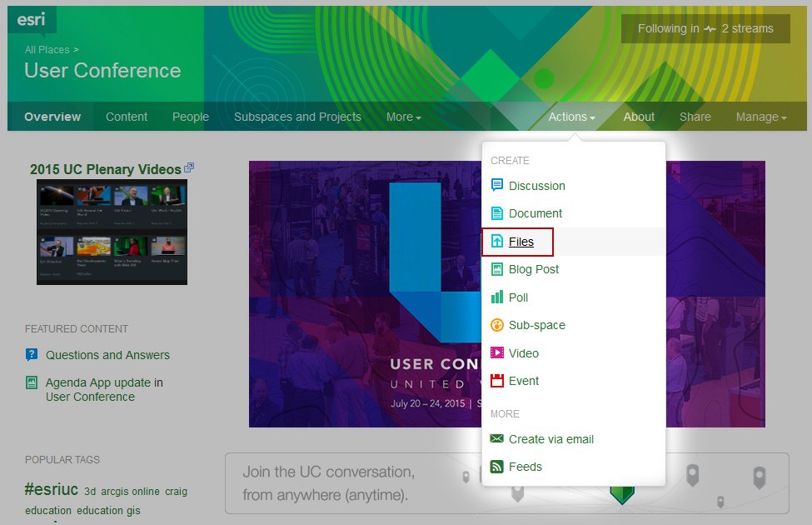Select Document from Create menu
812x525 pixels.
[573, 213]
